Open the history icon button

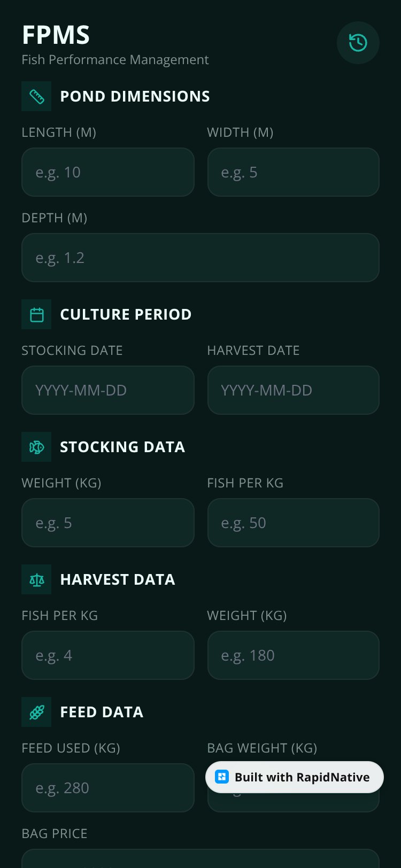(358, 43)
